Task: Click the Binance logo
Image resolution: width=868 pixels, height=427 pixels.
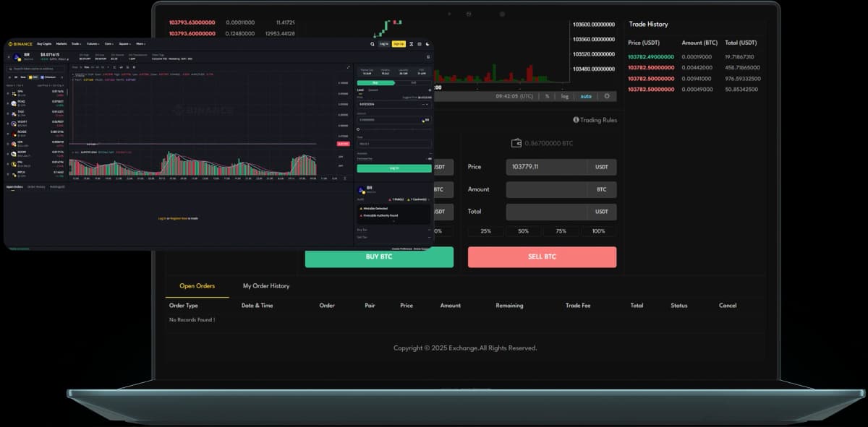Action: [x=21, y=44]
